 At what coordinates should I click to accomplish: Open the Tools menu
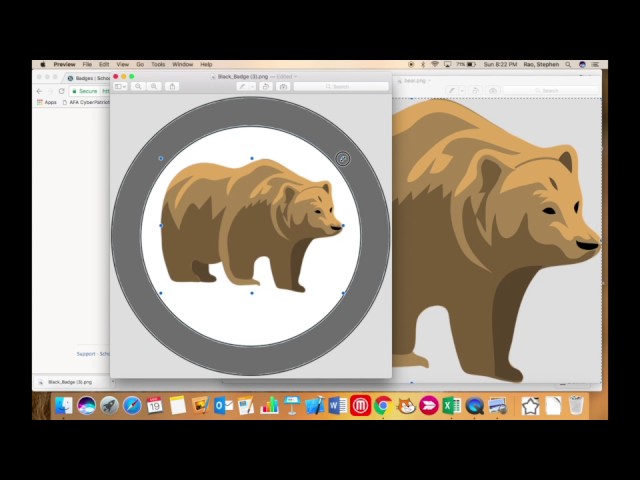pos(158,64)
